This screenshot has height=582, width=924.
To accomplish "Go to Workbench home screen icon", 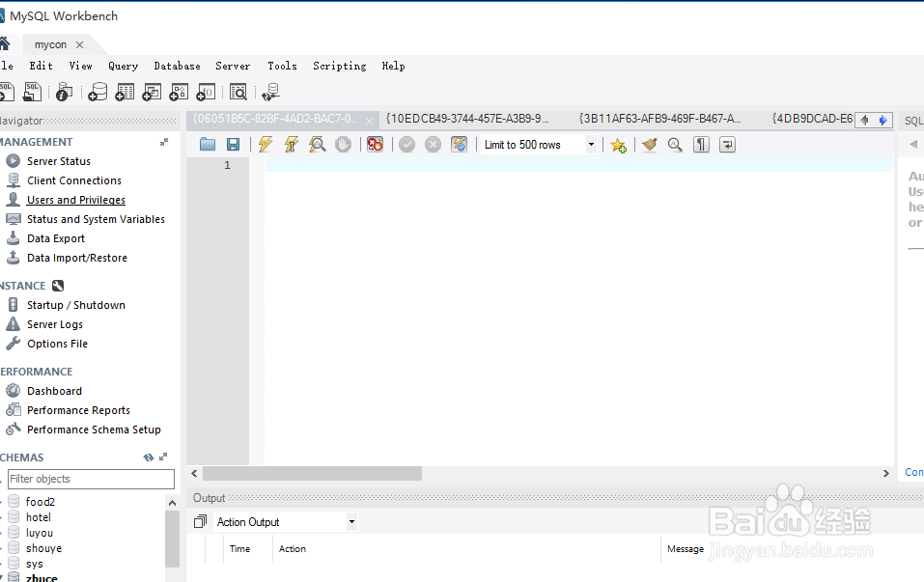I will tap(4, 43).
